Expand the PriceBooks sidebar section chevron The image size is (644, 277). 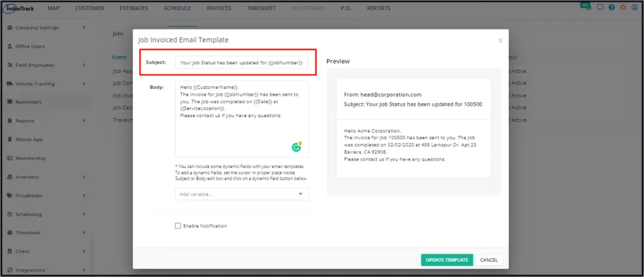click(84, 196)
